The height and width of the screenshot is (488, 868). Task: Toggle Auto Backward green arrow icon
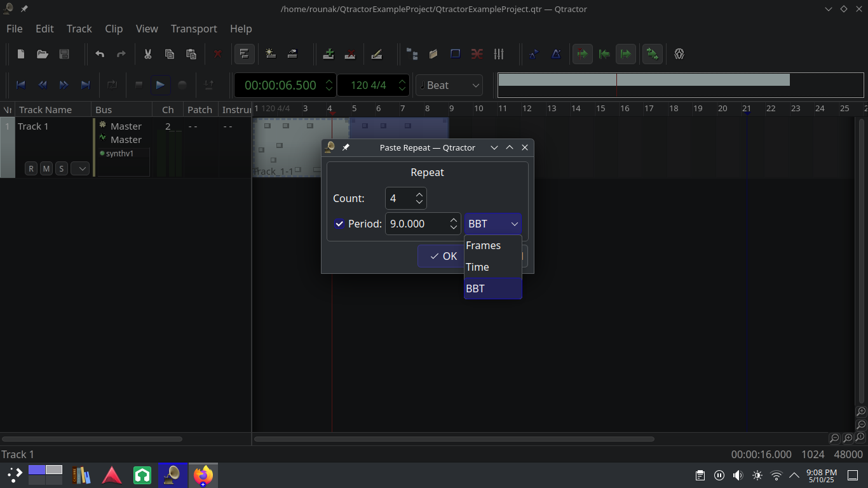click(x=604, y=54)
